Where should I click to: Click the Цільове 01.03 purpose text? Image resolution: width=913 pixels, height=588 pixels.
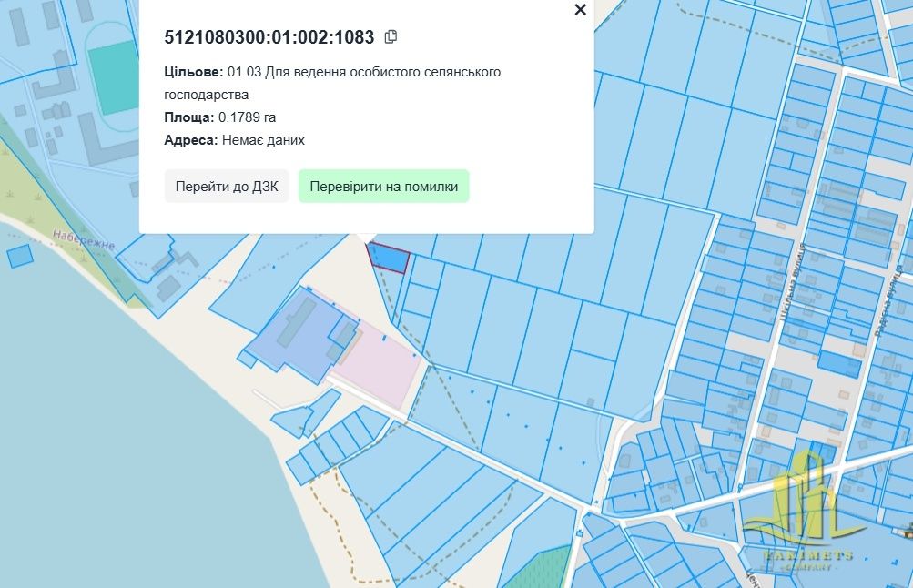tap(332, 83)
